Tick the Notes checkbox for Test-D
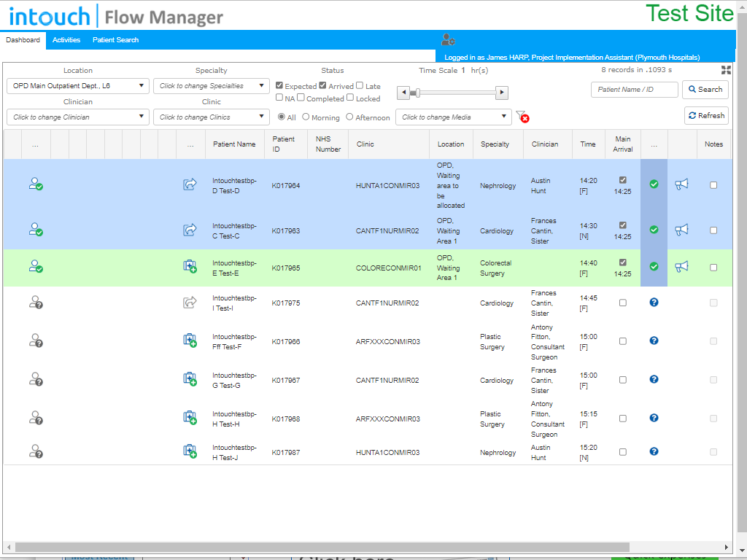The image size is (747, 560). pos(713,184)
